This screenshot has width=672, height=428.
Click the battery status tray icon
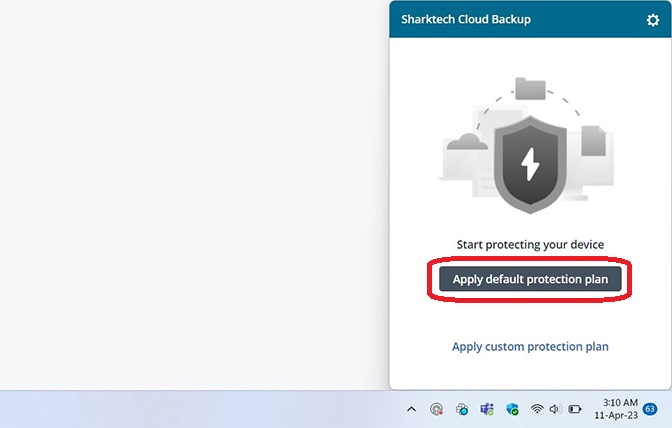[x=574, y=409]
